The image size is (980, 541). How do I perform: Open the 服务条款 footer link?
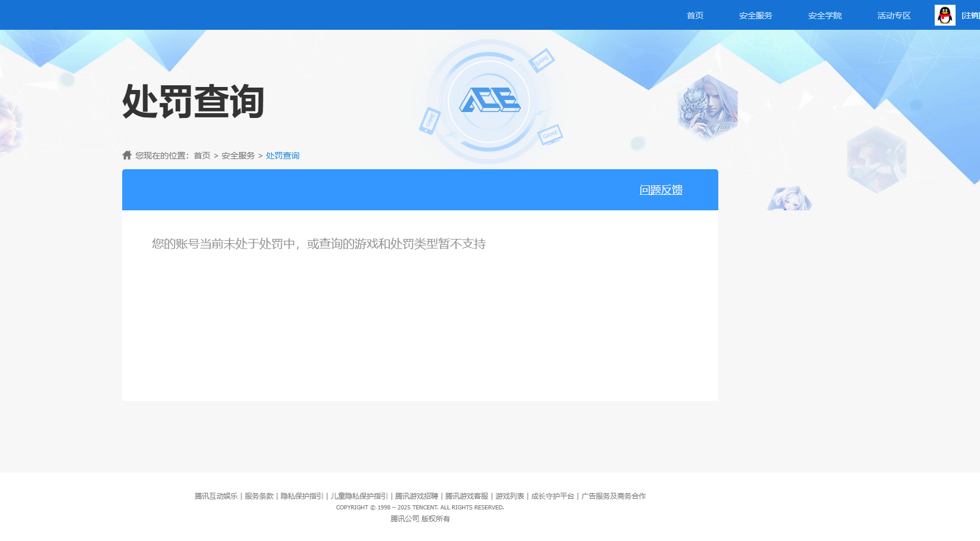[x=258, y=496]
